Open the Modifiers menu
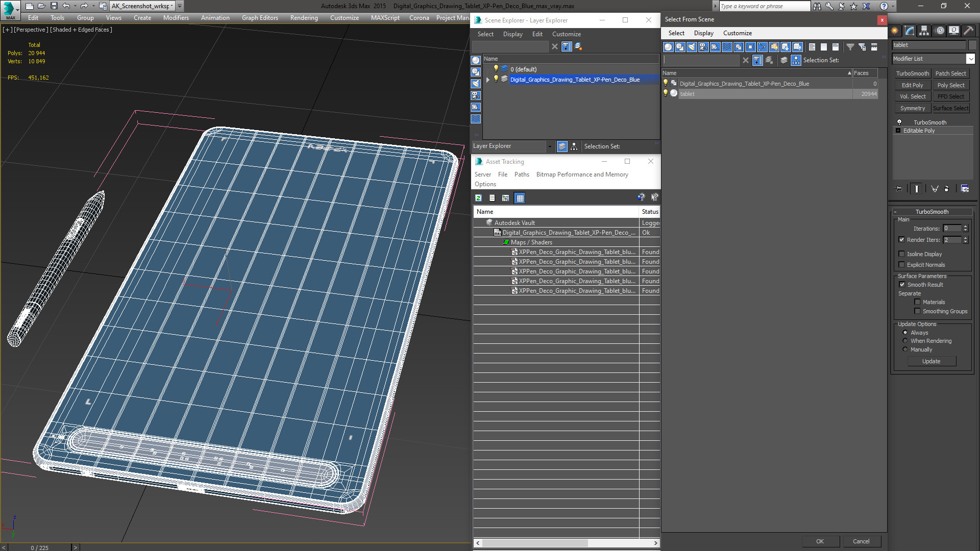The height and width of the screenshot is (551, 980). [176, 18]
